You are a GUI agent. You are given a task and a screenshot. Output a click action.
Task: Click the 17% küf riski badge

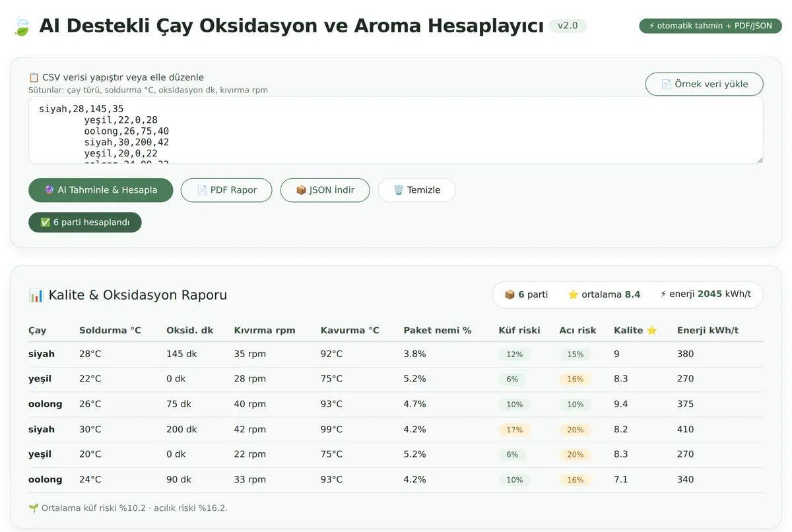click(x=514, y=430)
